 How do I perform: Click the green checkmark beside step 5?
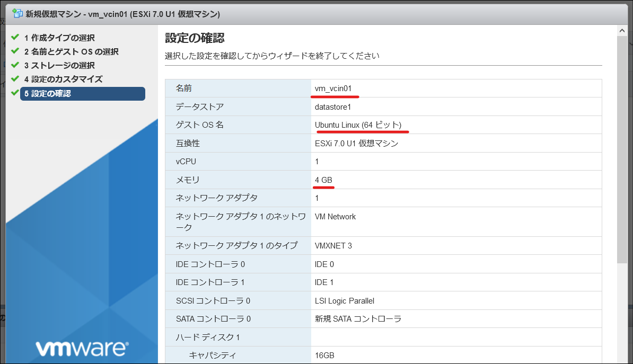coord(15,92)
